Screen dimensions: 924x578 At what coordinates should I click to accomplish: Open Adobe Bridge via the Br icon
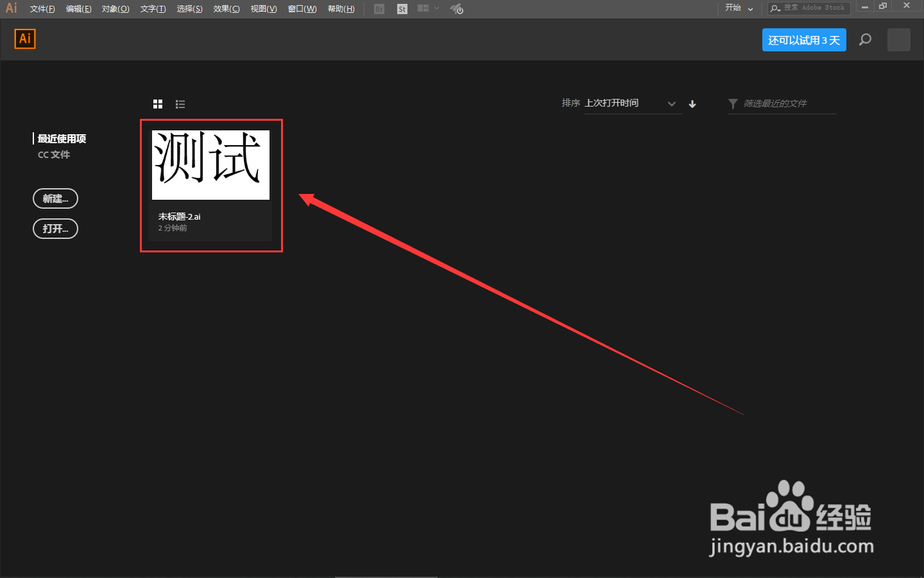pyautogui.click(x=379, y=9)
